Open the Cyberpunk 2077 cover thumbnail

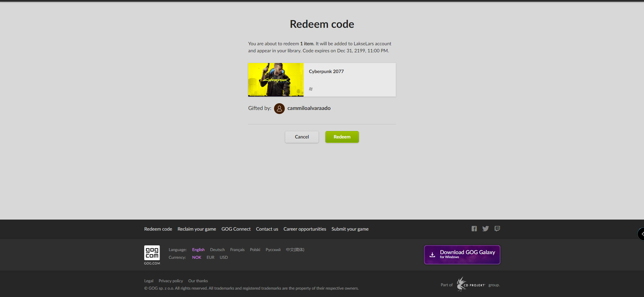[276, 80]
